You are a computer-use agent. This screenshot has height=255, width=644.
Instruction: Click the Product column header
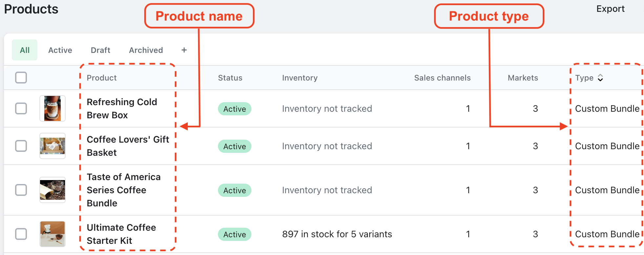point(102,78)
